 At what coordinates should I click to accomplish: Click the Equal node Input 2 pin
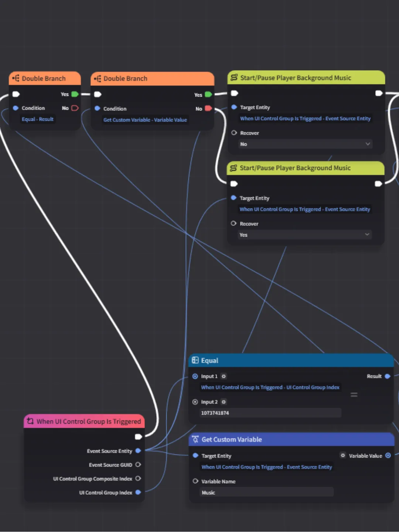click(195, 402)
